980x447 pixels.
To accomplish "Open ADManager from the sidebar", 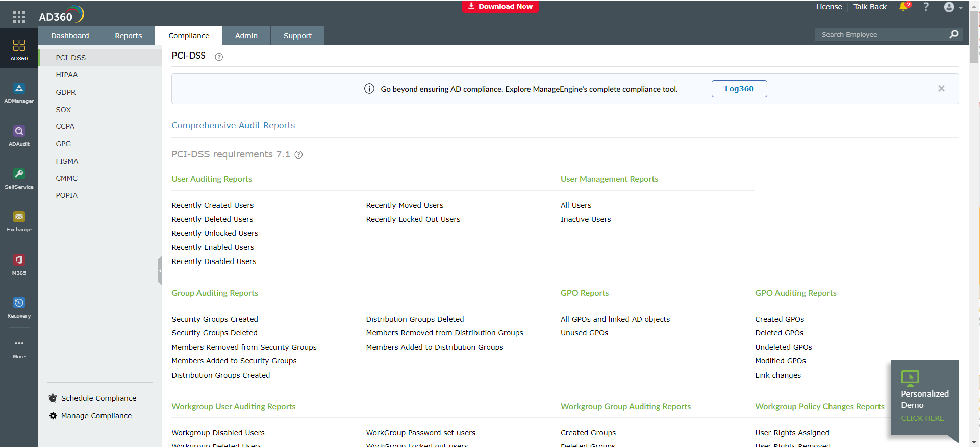I will coord(19,93).
